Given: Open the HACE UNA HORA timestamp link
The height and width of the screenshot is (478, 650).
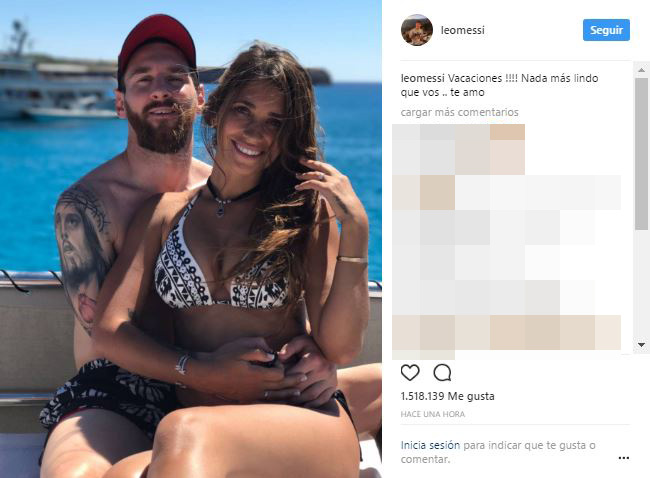Looking at the screenshot, I should point(433,414).
